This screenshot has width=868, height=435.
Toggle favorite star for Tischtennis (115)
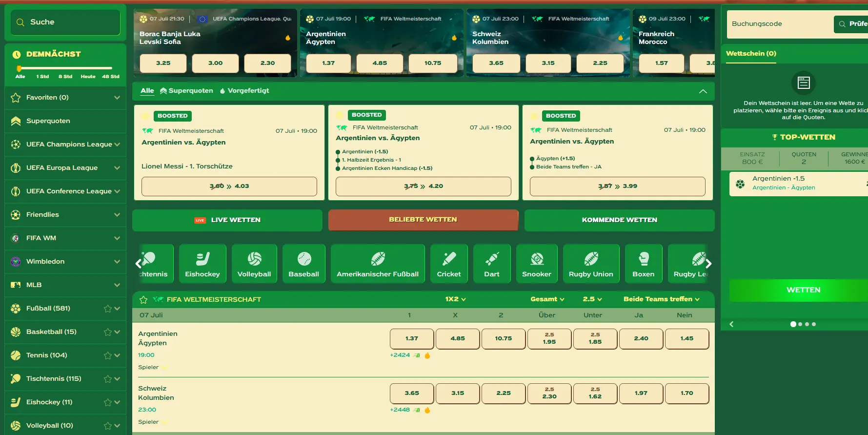coord(108,379)
